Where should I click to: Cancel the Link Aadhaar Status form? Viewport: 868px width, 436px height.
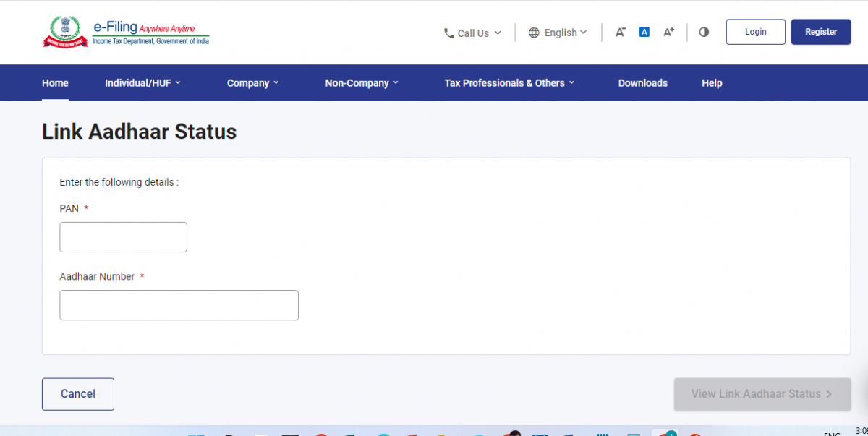click(x=77, y=393)
